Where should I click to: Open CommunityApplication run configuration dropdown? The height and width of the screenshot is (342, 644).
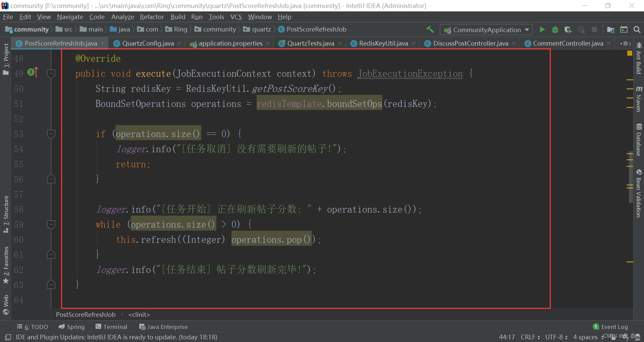point(486,30)
